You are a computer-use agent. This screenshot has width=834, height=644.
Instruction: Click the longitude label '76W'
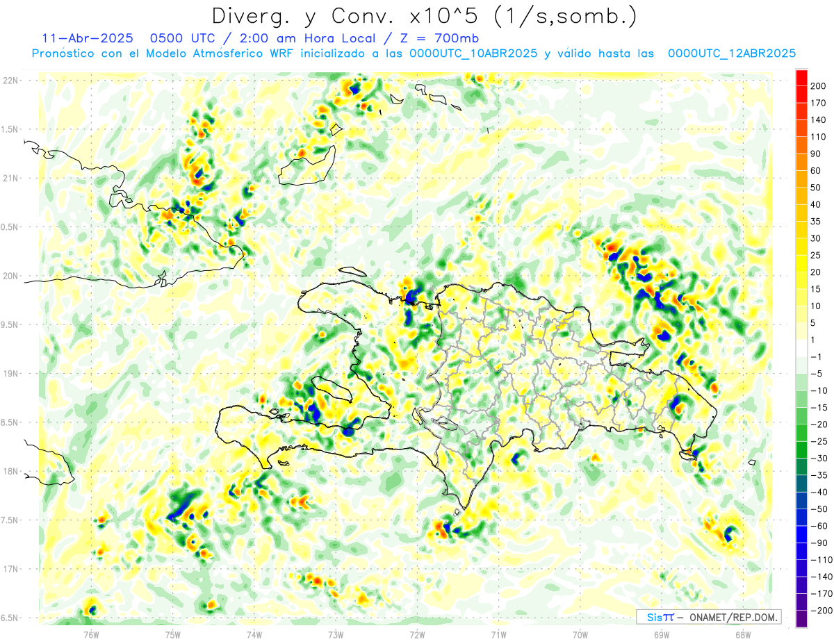(92, 634)
